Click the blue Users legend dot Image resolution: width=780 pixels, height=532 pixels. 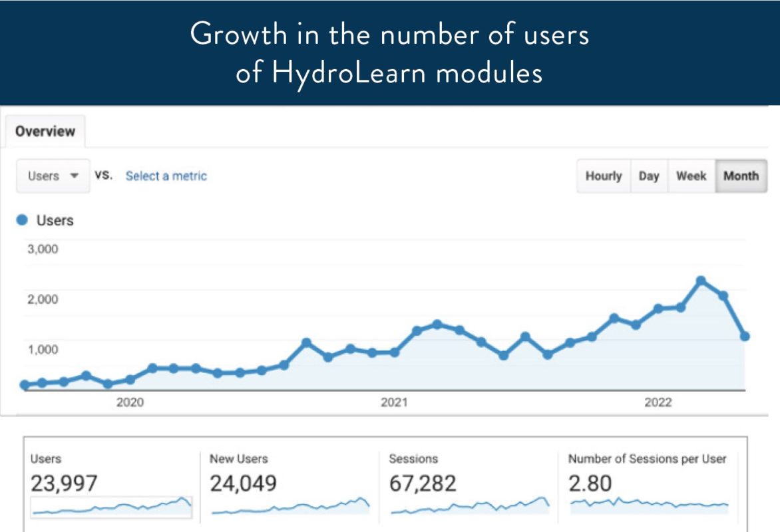pyautogui.click(x=22, y=220)
